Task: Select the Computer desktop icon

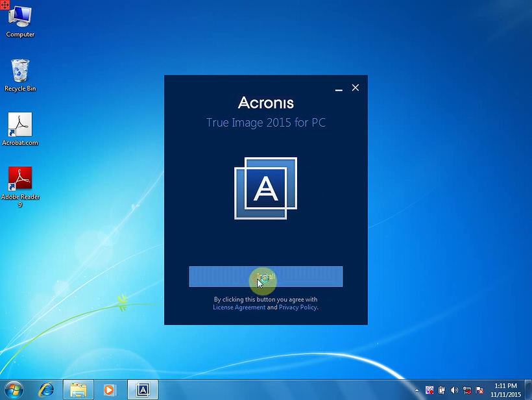Action: point(20,22)
